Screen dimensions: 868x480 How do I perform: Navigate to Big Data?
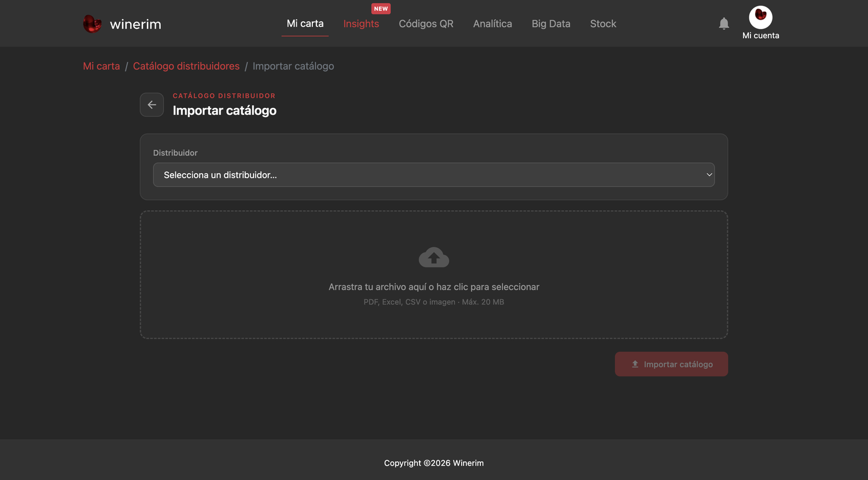(551, 24)
